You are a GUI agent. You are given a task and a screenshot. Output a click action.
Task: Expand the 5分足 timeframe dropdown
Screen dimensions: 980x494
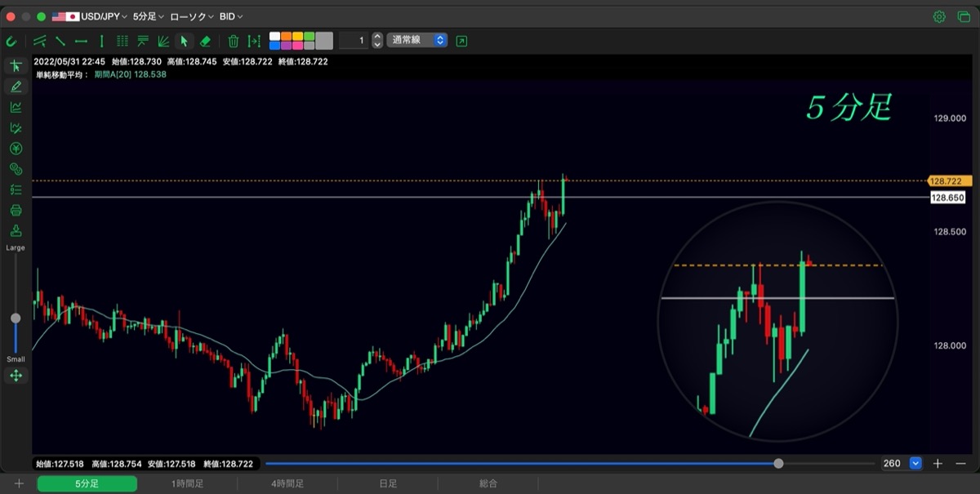(x=149, y=16)
